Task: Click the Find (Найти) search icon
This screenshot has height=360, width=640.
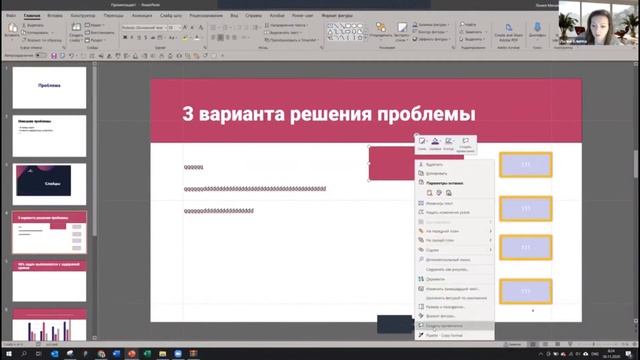Action: click(462, 24)
